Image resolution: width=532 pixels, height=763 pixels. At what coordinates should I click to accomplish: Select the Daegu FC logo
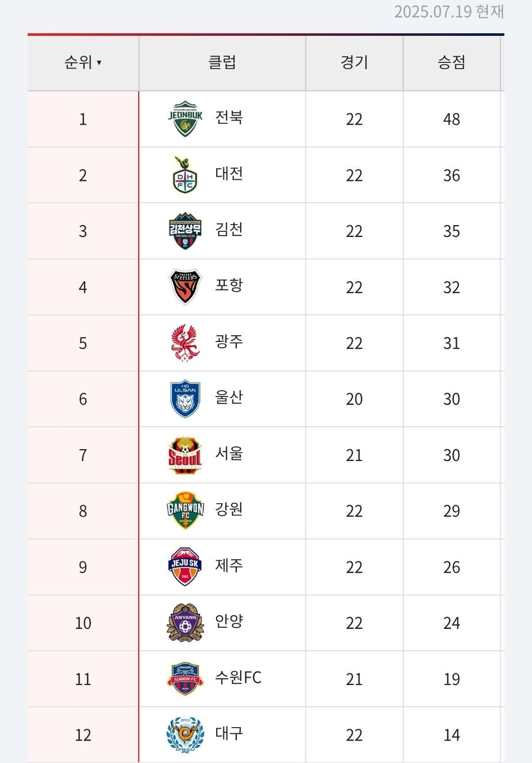(x=185, y=735)
